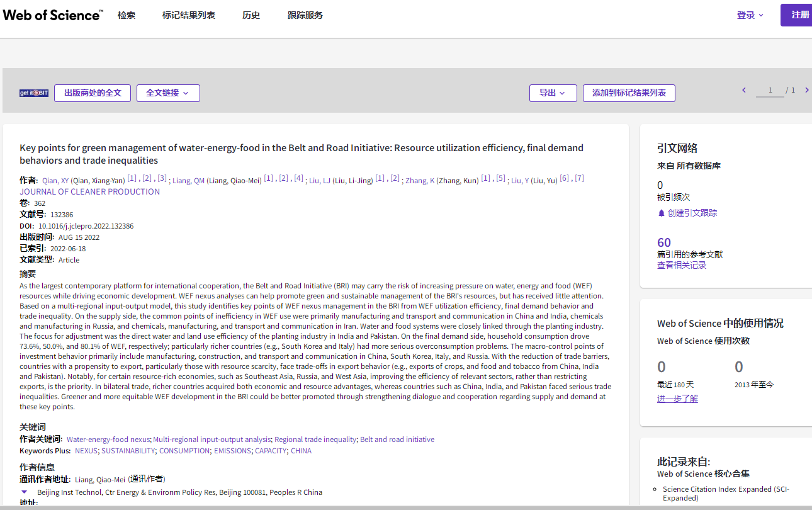Viewport: 812px width, 510px height.
Task: Open the 登录 login dropdown
Action: 750,15
